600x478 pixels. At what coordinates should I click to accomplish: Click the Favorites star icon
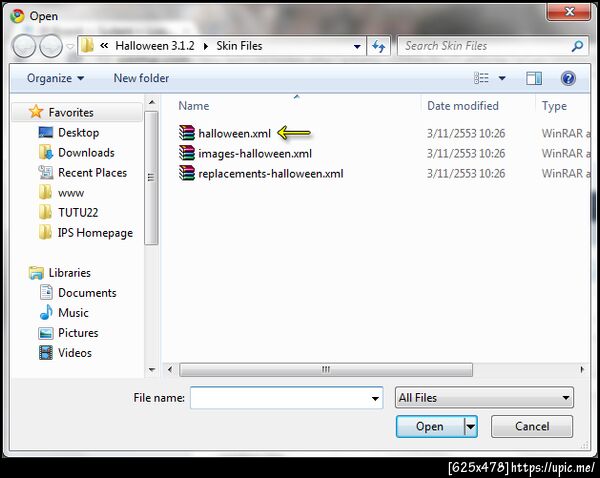coord(36,111)
